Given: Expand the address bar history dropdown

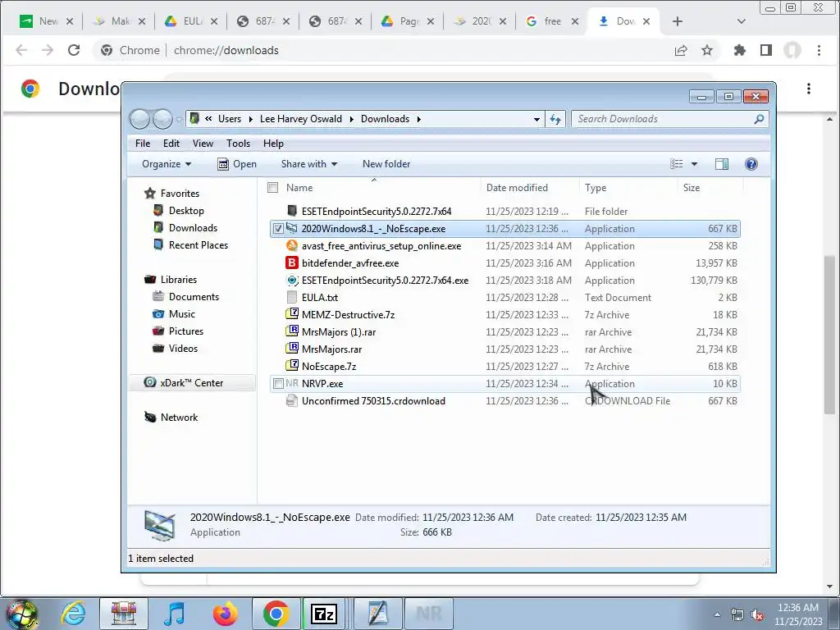Looking at the screenshot, I should coord(536,119).
